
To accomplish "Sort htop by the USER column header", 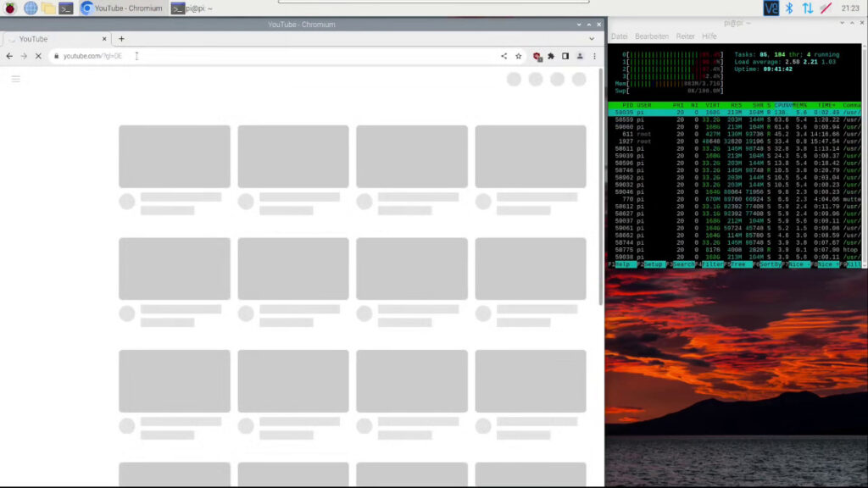I will coord(644,105).
